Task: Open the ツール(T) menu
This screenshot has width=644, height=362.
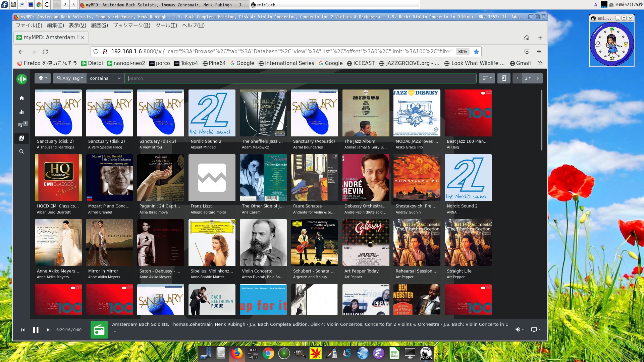Action: tap(166, 25)
